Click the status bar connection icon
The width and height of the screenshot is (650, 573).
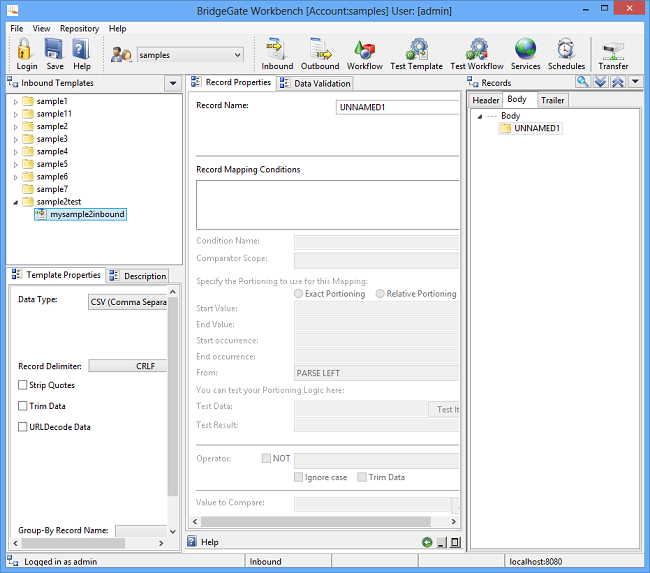coord(13,561)
